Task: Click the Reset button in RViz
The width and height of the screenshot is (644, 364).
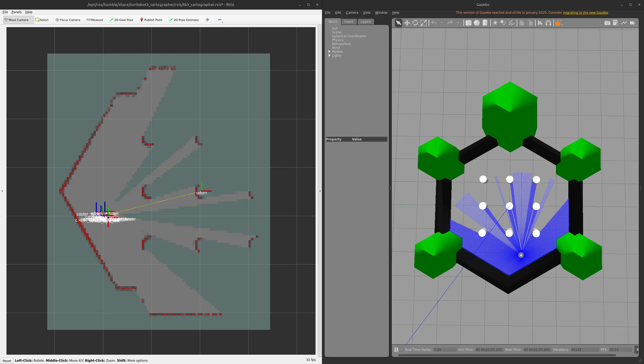Action: 7,361
